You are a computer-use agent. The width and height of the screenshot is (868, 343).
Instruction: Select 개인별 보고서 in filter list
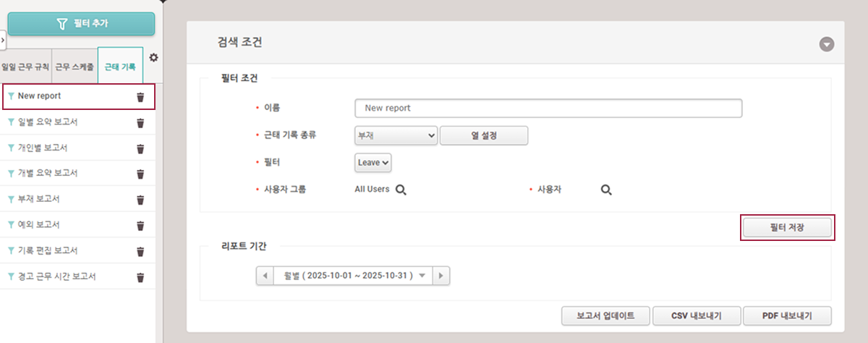pyautogui.click(x=43, y=148)
